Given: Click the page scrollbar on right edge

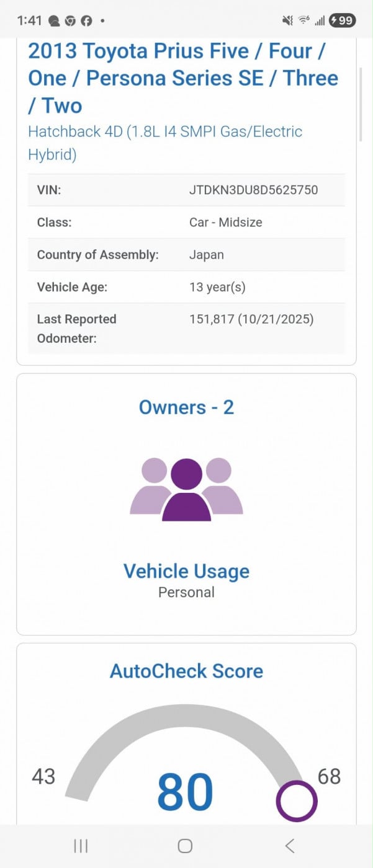Looking at the screenshot, I should tap(361, 105).
